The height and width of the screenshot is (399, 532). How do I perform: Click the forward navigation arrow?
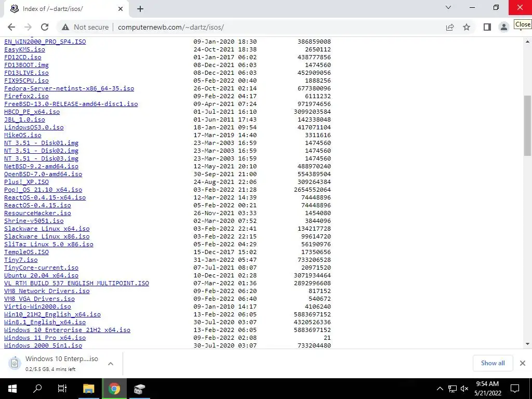pyautogui.click(x=28, y=27)
